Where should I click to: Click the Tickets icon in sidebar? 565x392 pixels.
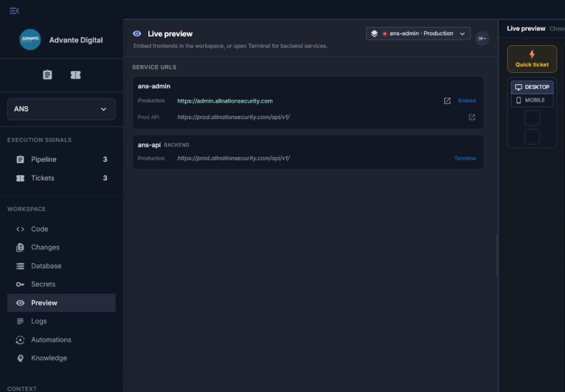20,178
